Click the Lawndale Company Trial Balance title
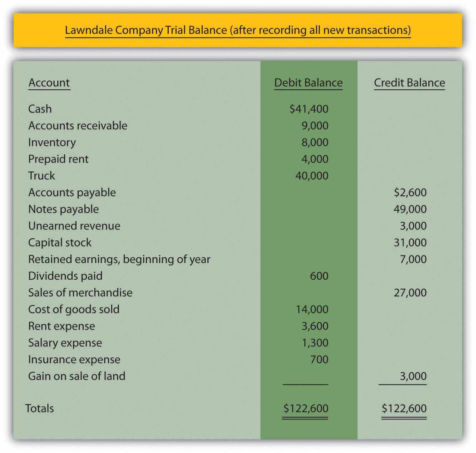 point(237,30)
